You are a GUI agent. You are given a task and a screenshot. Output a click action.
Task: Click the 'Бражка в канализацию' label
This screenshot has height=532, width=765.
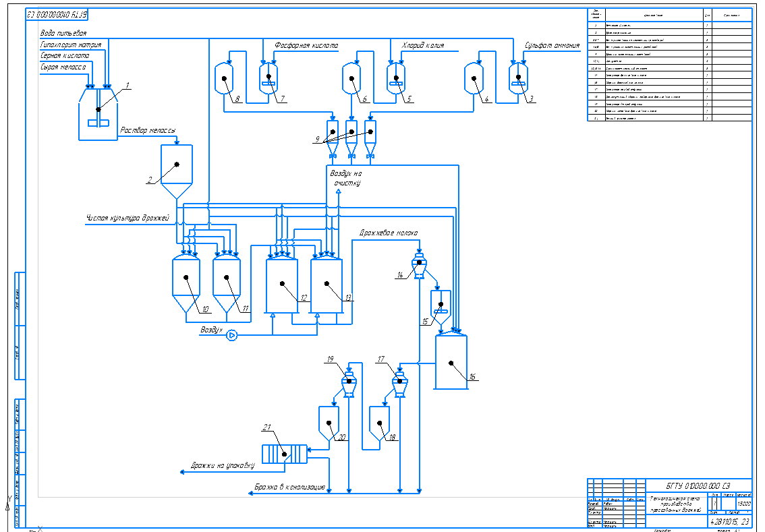[290, 487]
